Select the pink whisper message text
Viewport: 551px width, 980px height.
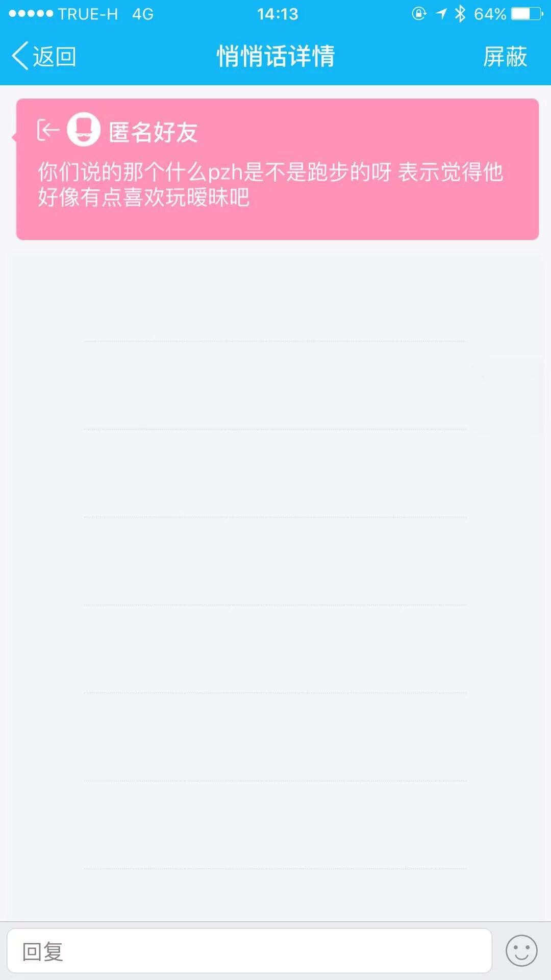pos(270,184)
